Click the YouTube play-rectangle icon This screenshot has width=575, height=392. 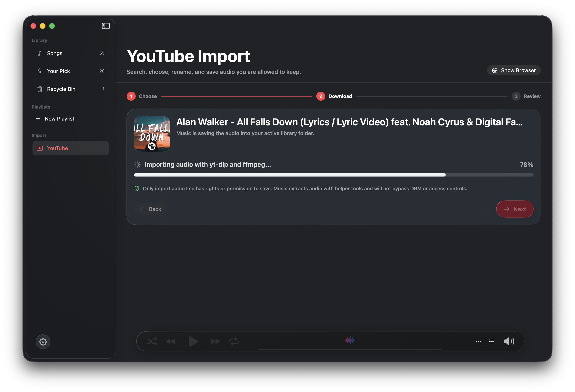pos(40,148)
